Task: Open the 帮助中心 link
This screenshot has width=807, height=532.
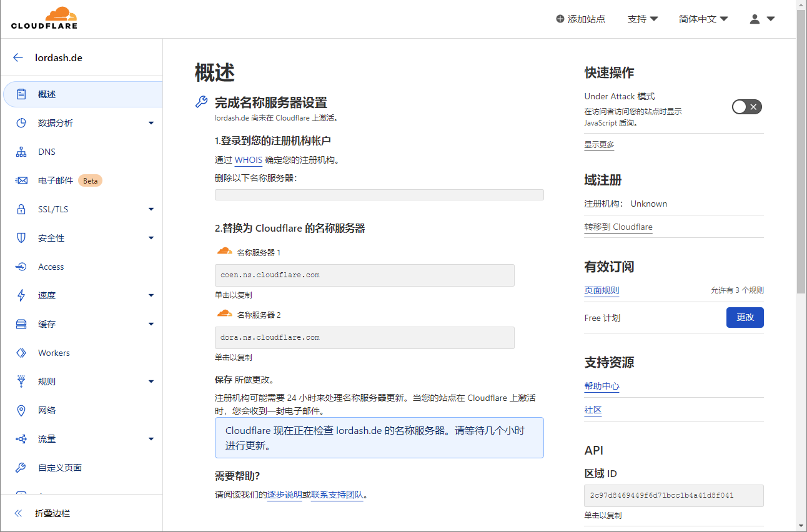Action: [x=602, y=386]
